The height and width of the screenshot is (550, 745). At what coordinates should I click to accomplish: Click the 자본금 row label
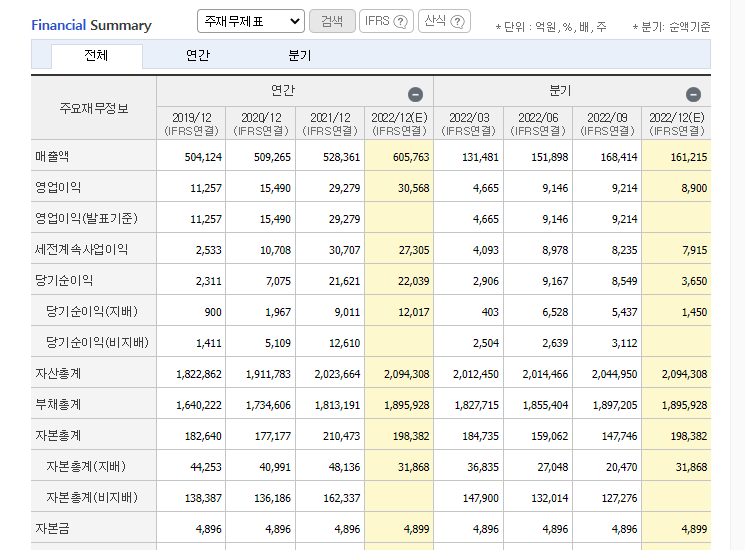[52, 529]
